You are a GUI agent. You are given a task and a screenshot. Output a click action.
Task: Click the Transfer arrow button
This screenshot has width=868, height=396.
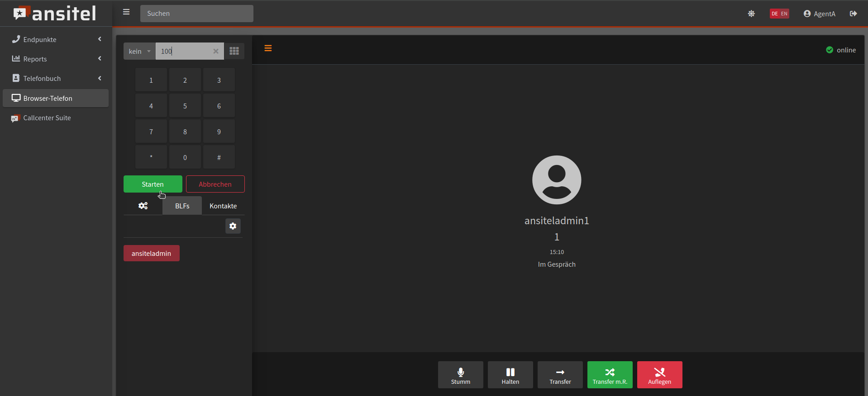click(560, 375)
